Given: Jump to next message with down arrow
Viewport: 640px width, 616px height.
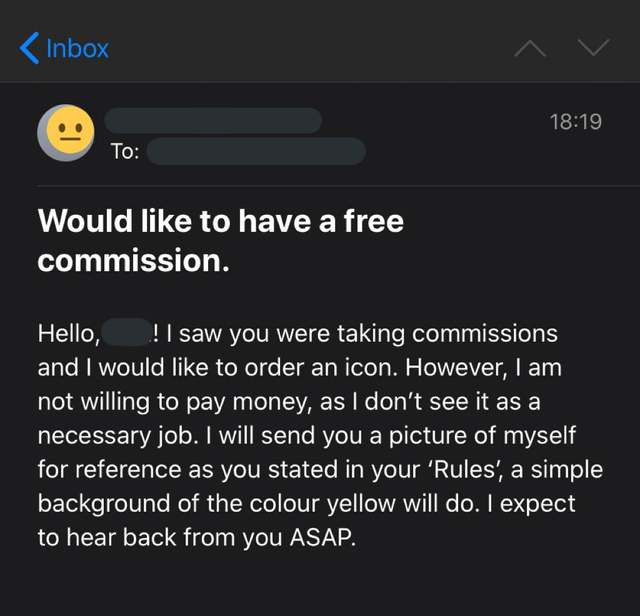Looking at the screenshot, I should 593,47.
